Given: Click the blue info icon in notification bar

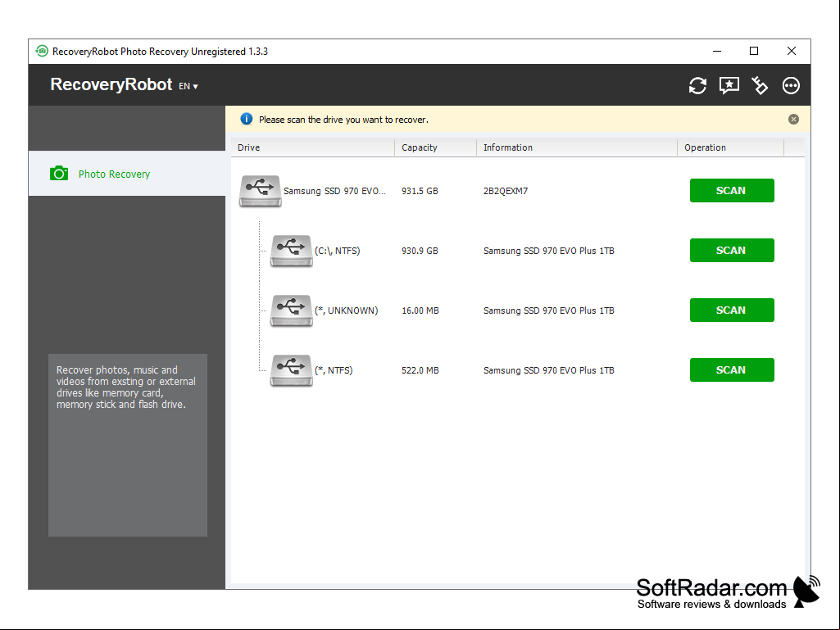Looking at the screenshot, I should point(247,119).
